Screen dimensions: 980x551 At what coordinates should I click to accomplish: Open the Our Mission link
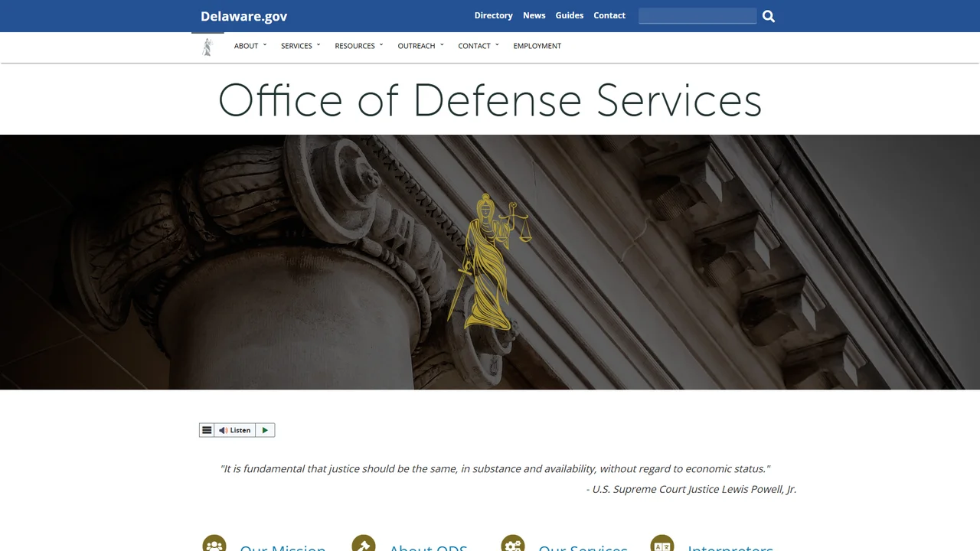point(283,546)
